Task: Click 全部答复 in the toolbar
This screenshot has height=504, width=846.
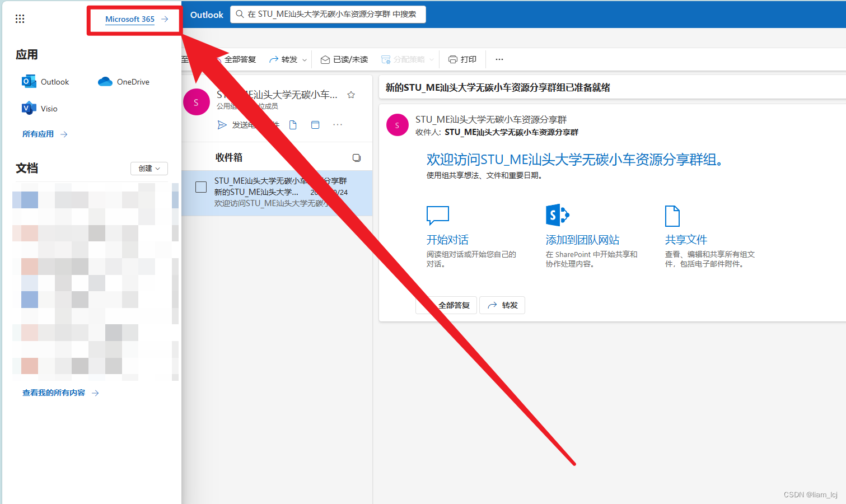Action: pyautogui.click(x=240, y=59)
